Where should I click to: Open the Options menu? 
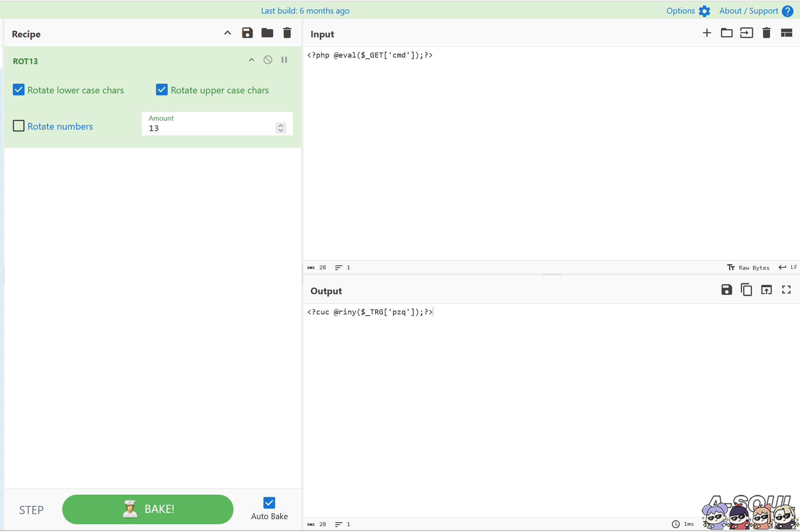pos(688,11)
